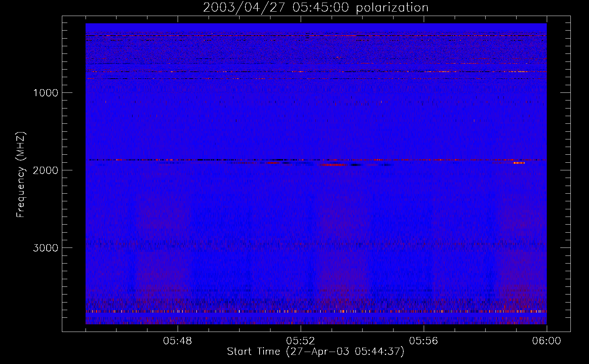
Task: Select the 3000 frequency axis label
Action: (x=46, y=248)
